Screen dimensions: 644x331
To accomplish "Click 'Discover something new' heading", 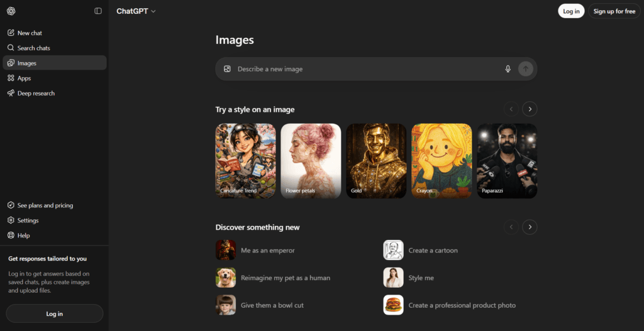I will 257,227.
